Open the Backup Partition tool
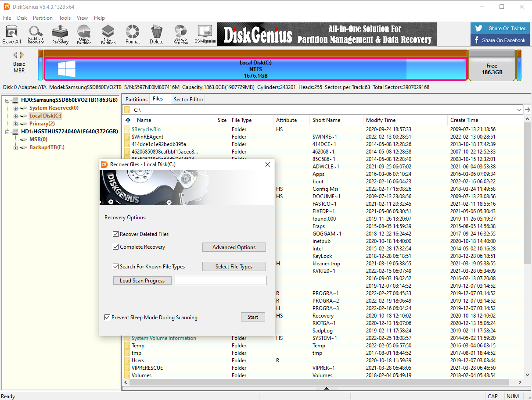 coord(180,34)
